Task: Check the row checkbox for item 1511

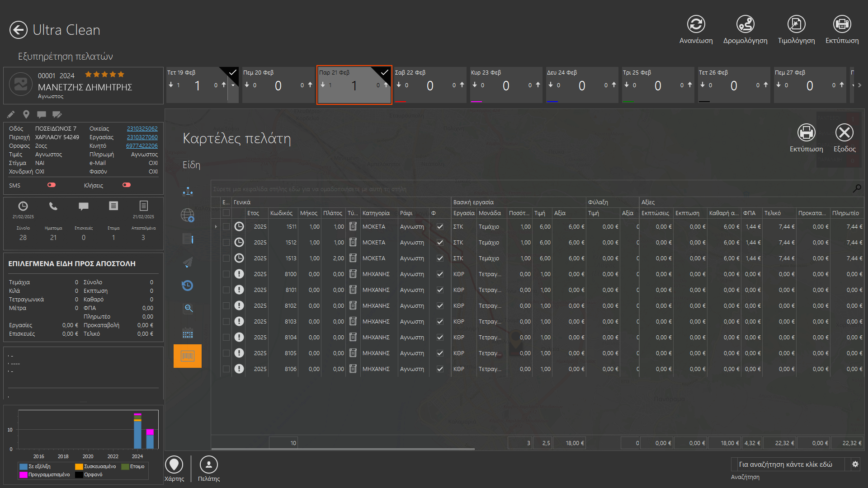Action: pyautogui.click(x=226, y=227)
